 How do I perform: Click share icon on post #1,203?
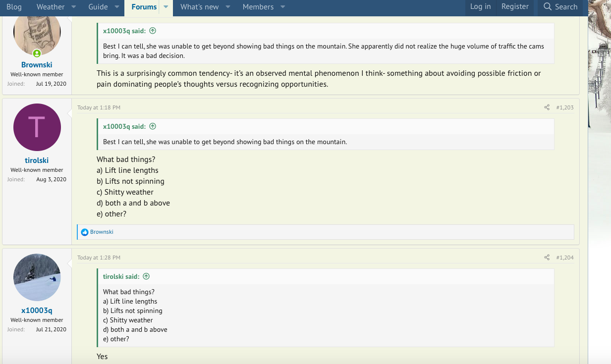pos(547,107)
